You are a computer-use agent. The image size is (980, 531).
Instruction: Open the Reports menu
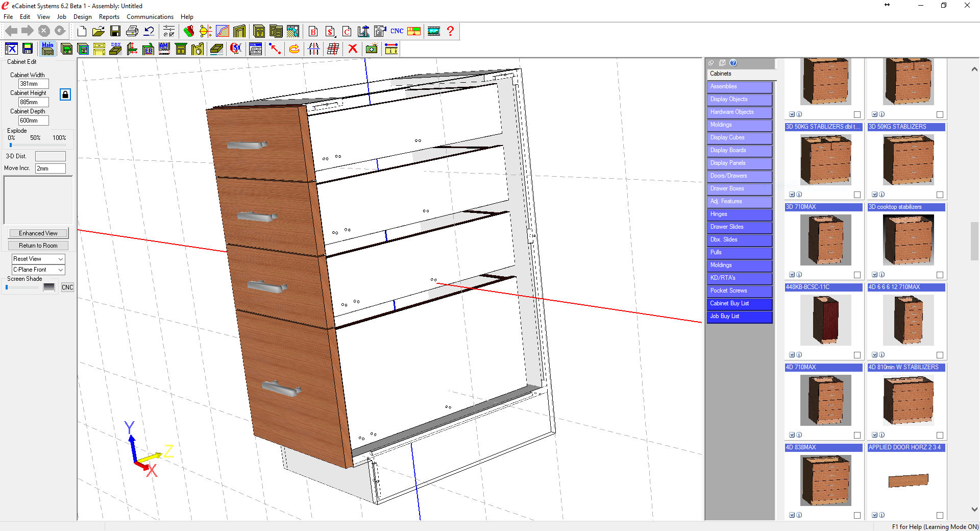(109, 17)
